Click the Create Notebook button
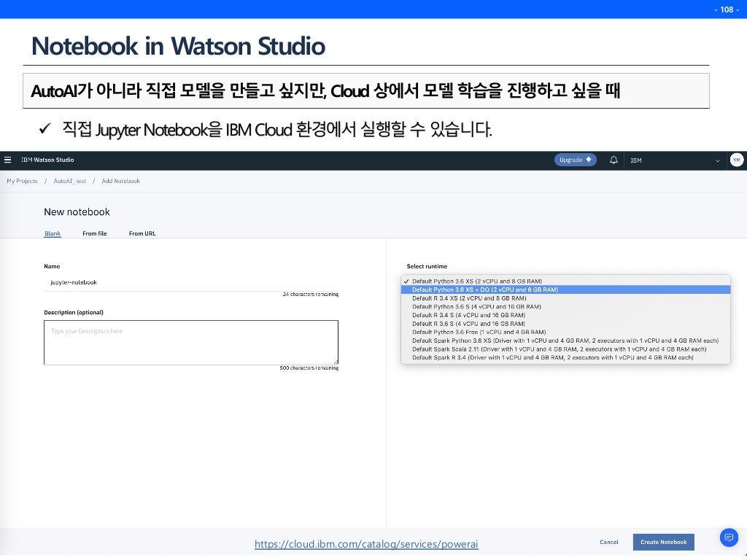The image size is (747, 560). pyautogui.click(x=663, y=542)
